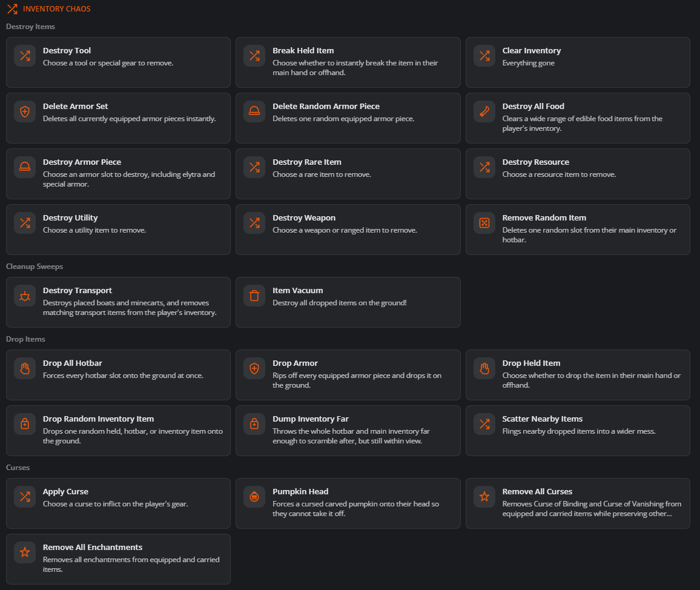Select the Clear Inventory action card
Image resolution: width=700 pixels, height=590 pixels.
pos(578,62)
